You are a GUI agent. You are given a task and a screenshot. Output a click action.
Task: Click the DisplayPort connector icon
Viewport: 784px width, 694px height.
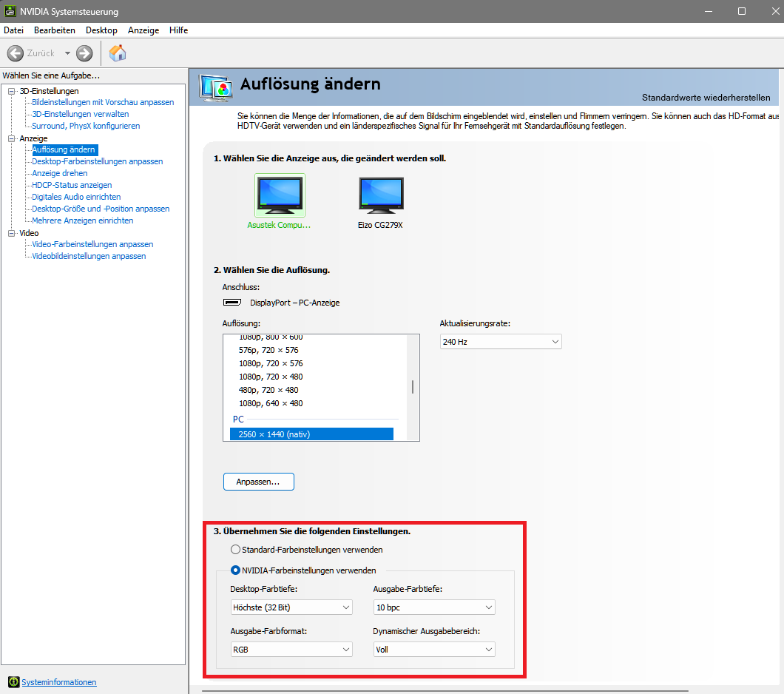pyautogui.click(x=232, y=303)
